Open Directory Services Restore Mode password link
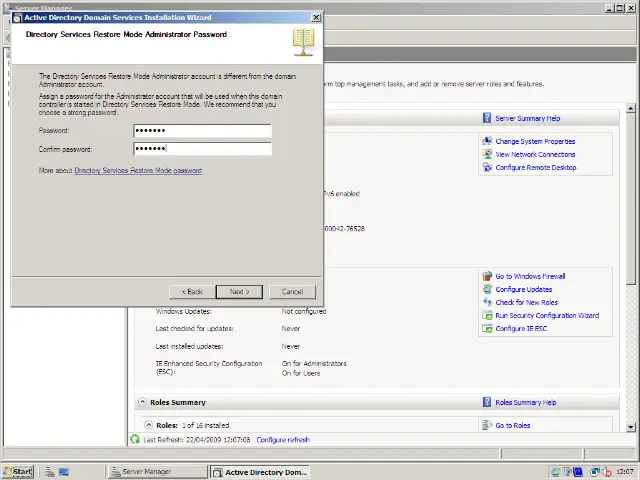Viewport: 640px width, 480px height. [138, 171]
